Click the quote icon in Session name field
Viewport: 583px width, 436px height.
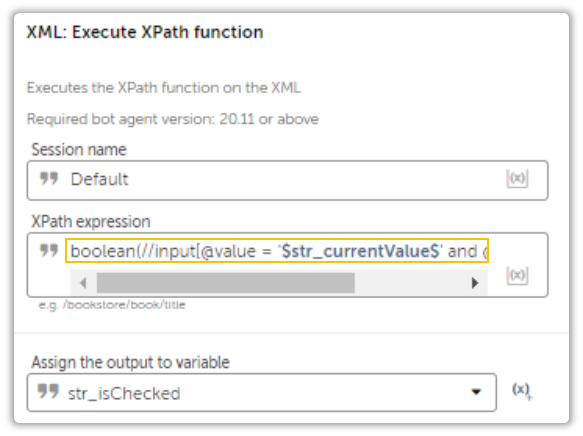click(x=49, y=178)
